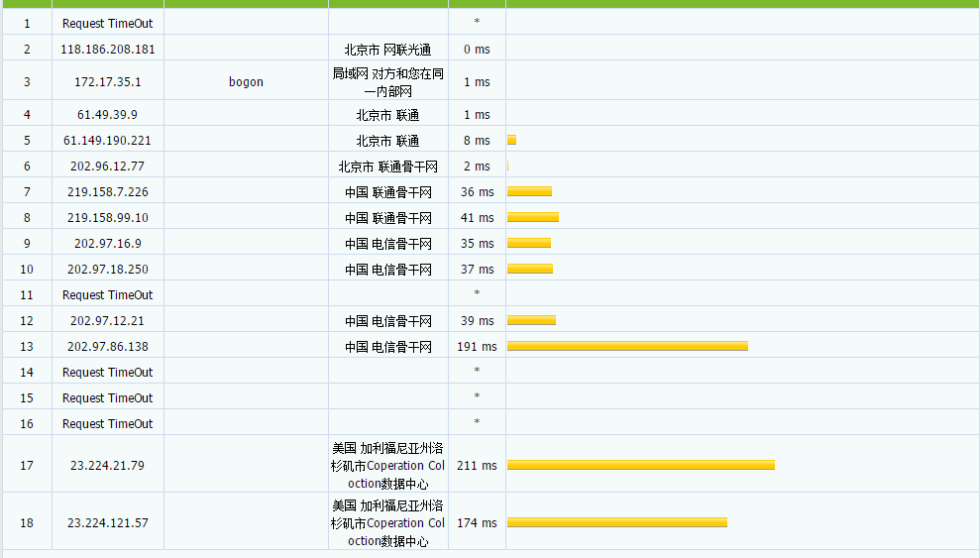980x558 pixels.
Task: Click location 北京市 网联光通
Action: click(x=387, y=50)
